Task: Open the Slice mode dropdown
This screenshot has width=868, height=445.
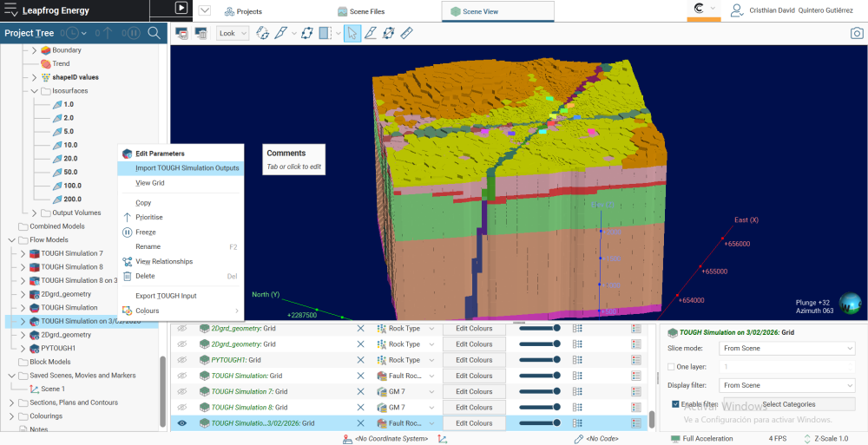Action: coord(786,348)
